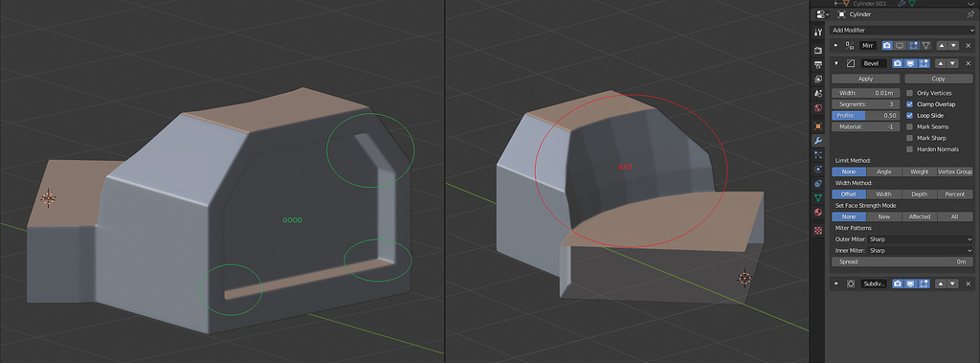Set Face Strength Mode to New

click(883, 216)
